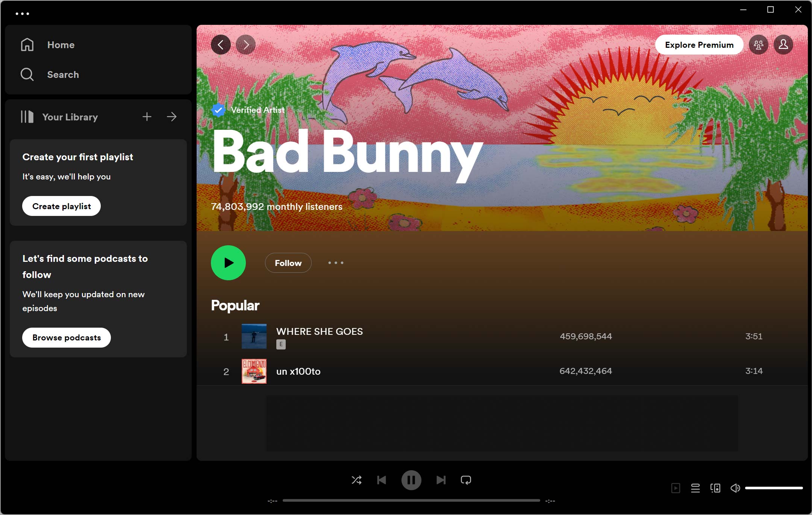Screen dimensions: 812x515
Task: Go forward with the right chevron
Action: coord(245,45)
